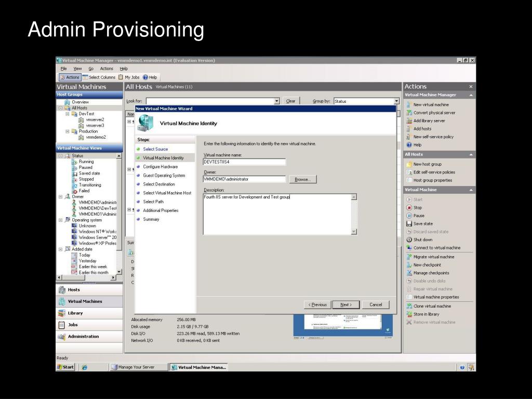This screenshot has width=532, height=399.
Task: Click the Stop virtual machine icon
Action: [x=409, y=208]
